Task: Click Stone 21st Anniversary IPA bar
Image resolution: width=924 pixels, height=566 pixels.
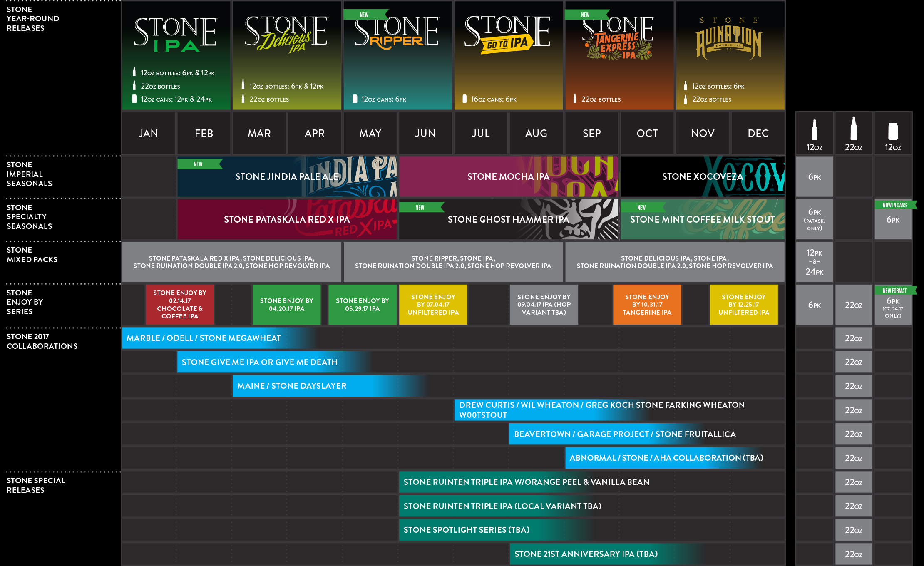Action: coord(586,554)
